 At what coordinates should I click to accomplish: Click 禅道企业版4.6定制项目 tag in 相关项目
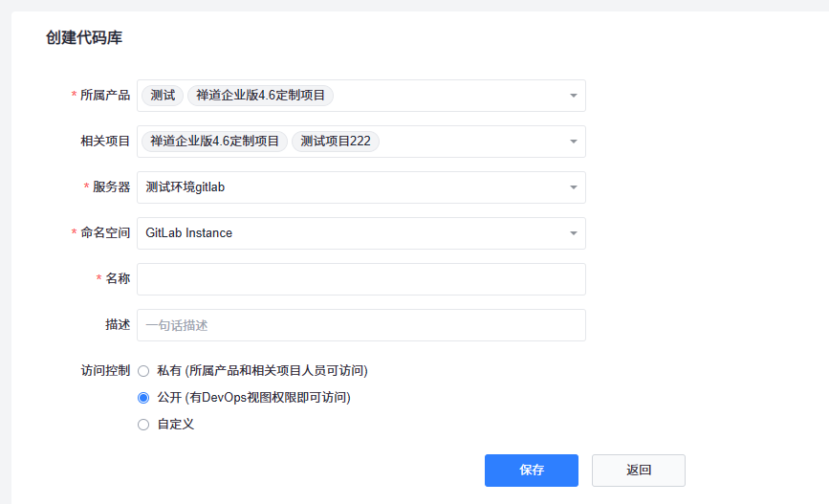[214, 142]
